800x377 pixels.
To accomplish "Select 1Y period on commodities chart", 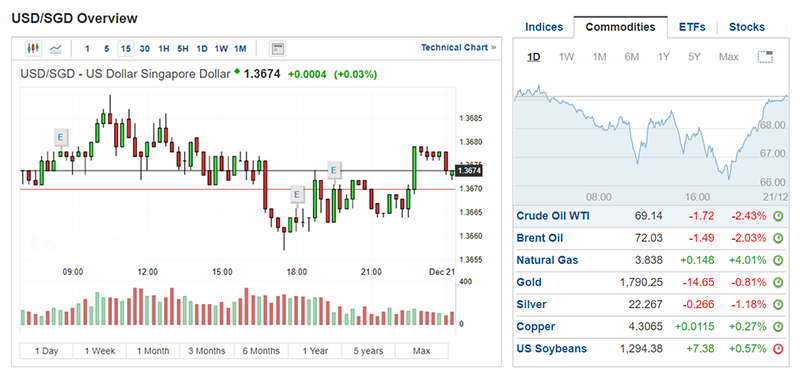I will coord(663,57).
